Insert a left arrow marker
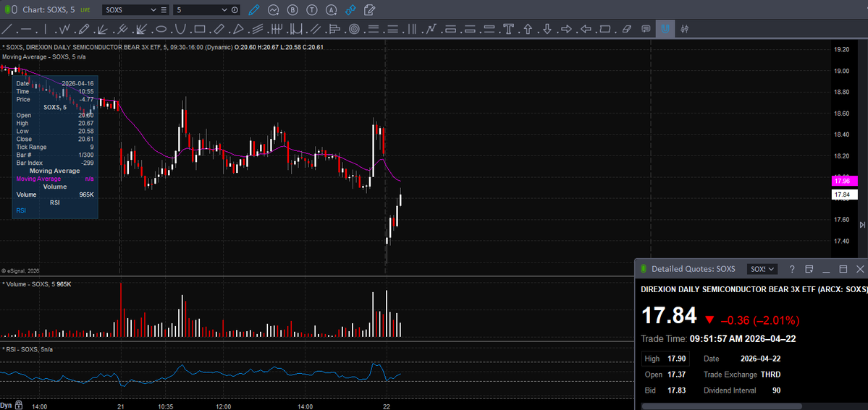 (x=586, y=29)
